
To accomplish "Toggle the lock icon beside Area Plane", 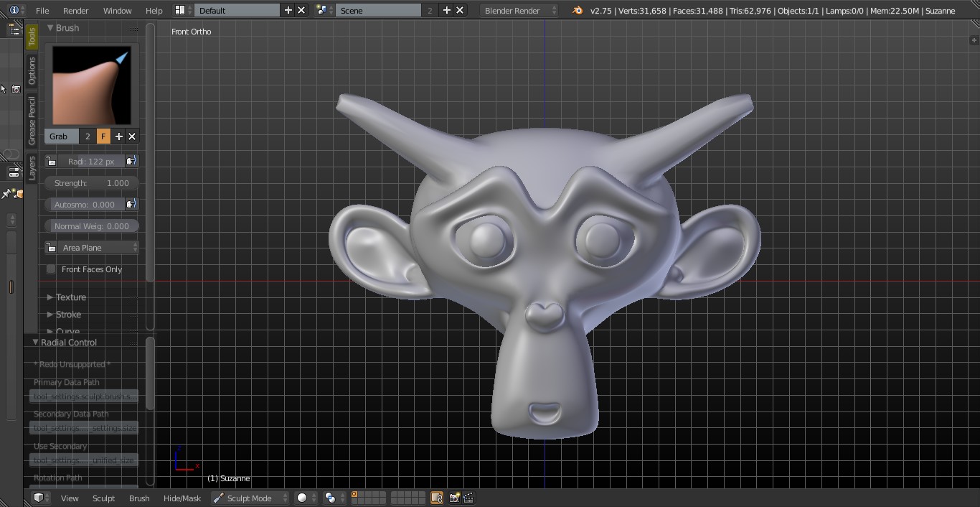I will pos(51,248).
